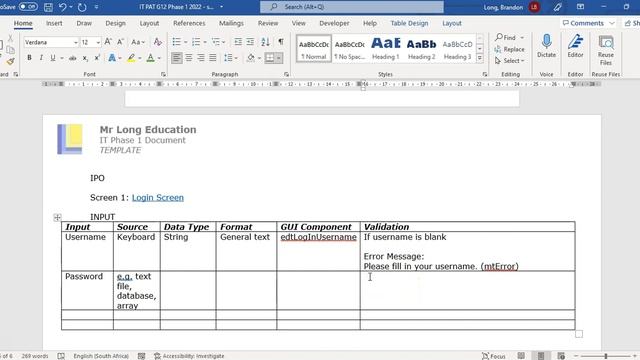The image size is (640, 360).
Task: Switch to the Design tab
Action: coord(116,23)
